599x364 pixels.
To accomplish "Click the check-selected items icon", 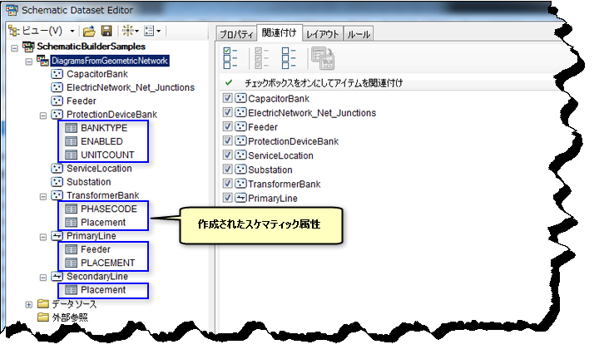I will coord(230,58).
